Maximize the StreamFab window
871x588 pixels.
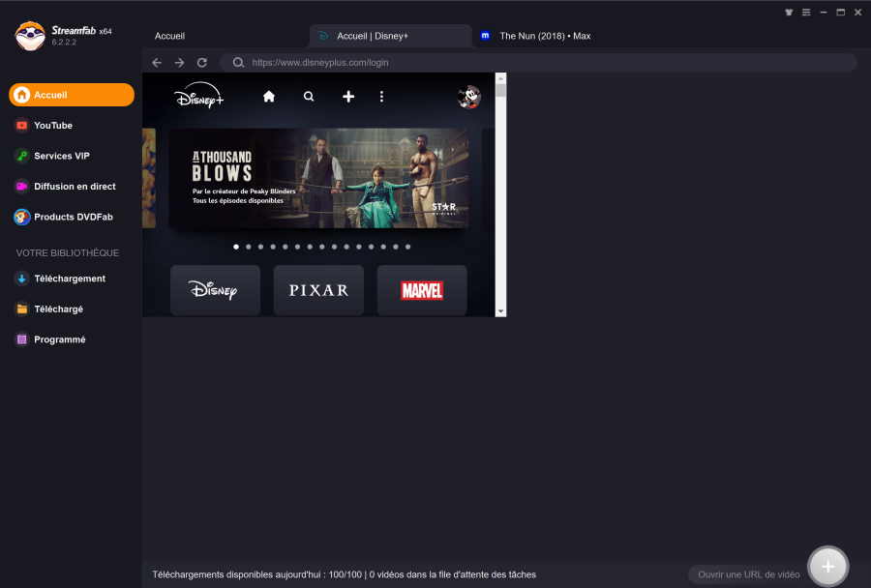click(x=840, y=13)
